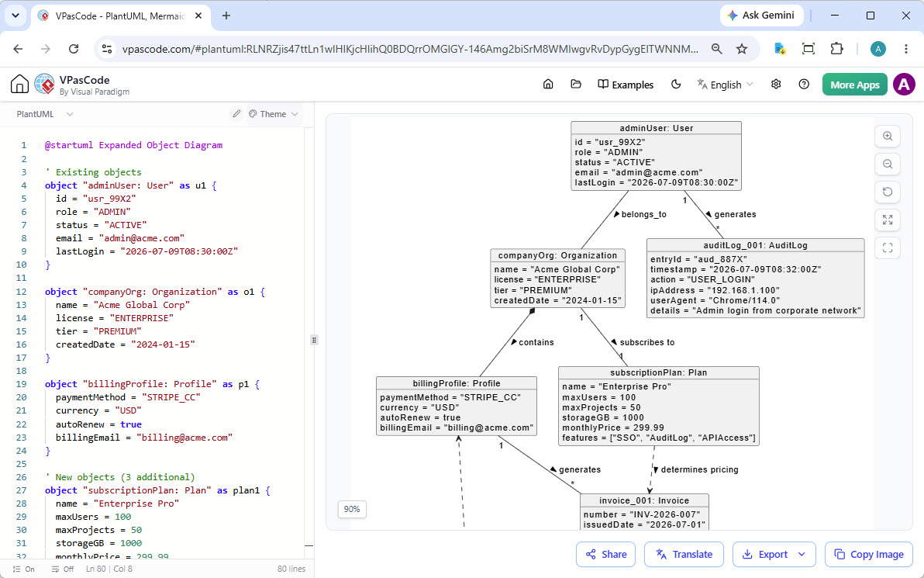Click code line 27 object subscriptionPlan
Viewport: 924px width, 578px height.
pos(157,490)
